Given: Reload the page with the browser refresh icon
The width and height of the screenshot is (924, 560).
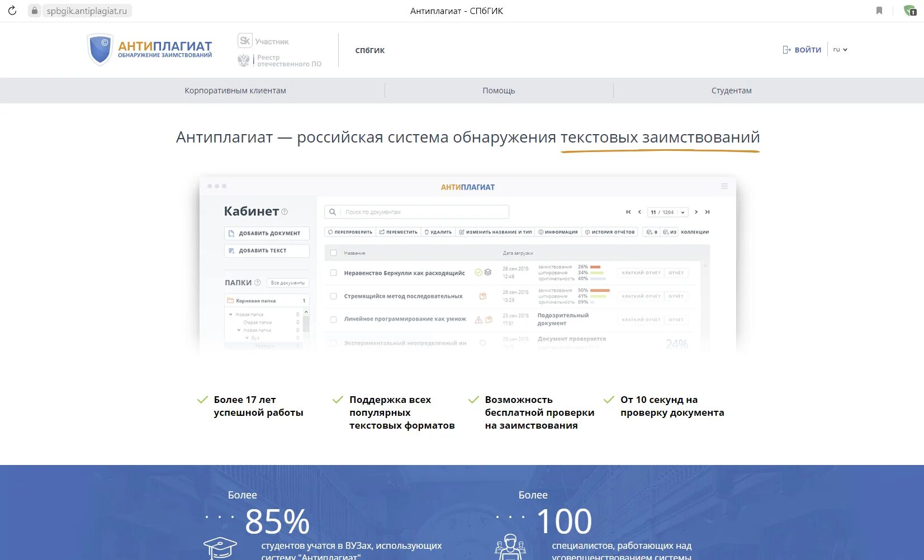Looking at the screenshot, I should [x=12, y=11].
